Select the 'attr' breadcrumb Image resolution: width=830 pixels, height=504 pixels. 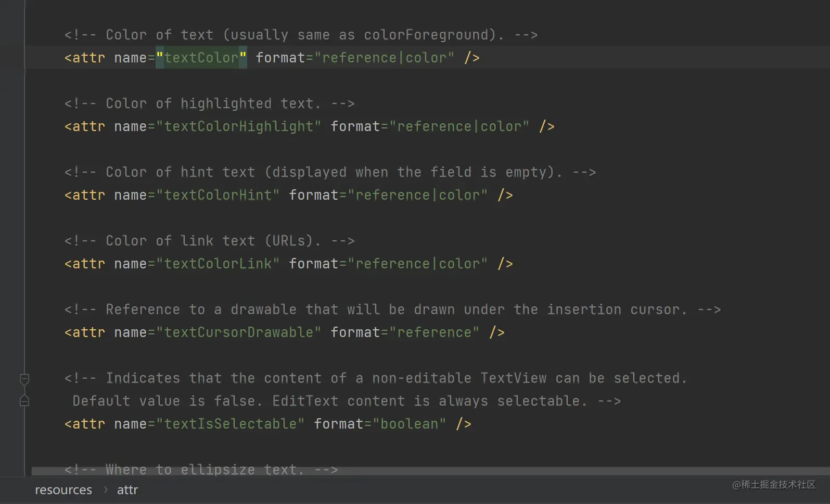[x=127, y=490]
